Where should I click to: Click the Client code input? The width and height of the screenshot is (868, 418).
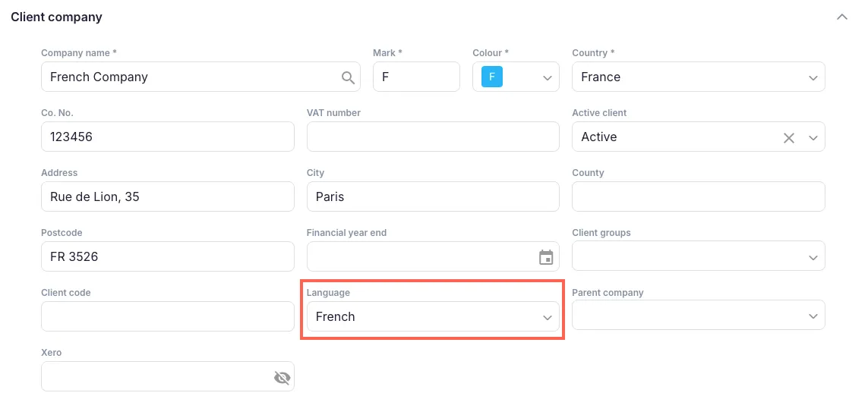167,316
